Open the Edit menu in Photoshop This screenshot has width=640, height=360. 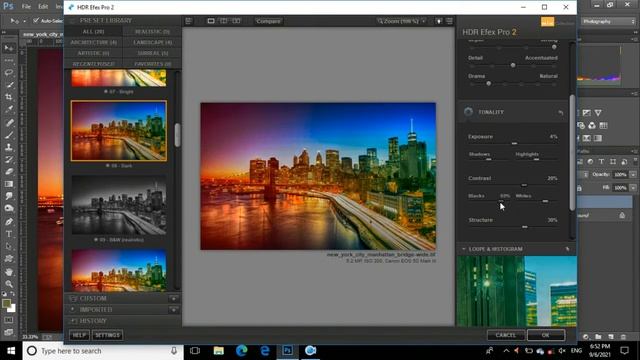click(43, 7)
